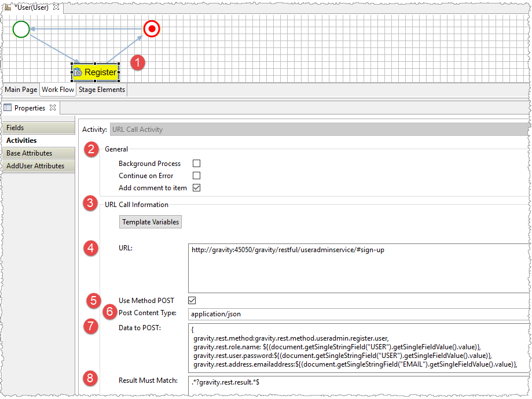The height and width of the screenshot is (399, 532).
Task: Uncheck Add comment to item
Action: [196, 188]
